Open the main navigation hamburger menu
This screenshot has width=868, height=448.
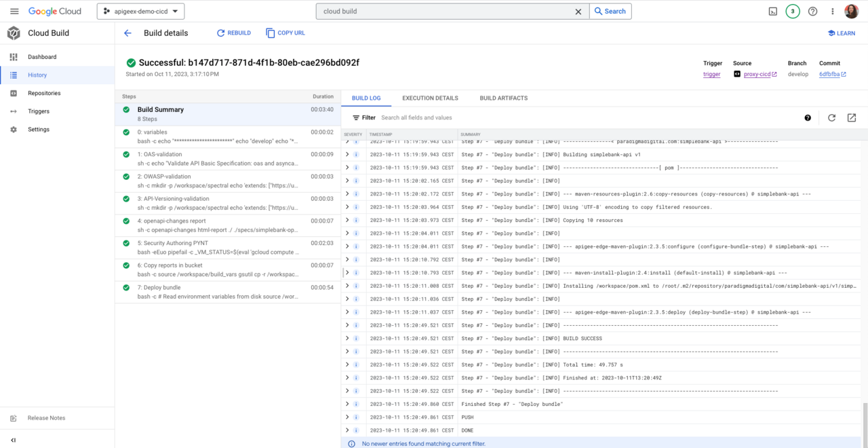[14, 12]
